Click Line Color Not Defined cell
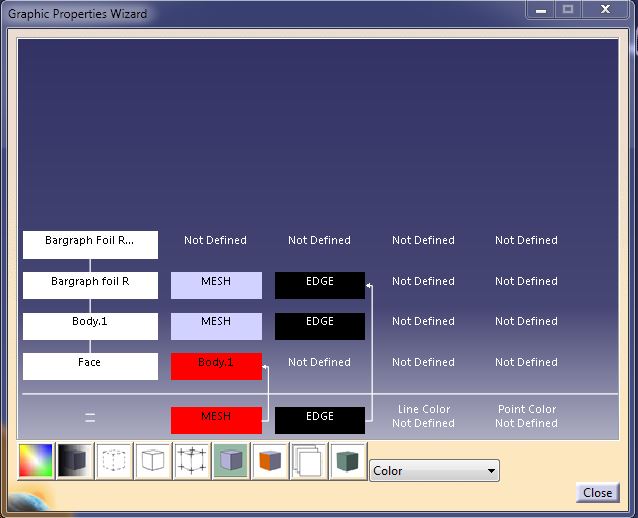 pos(424,416)
